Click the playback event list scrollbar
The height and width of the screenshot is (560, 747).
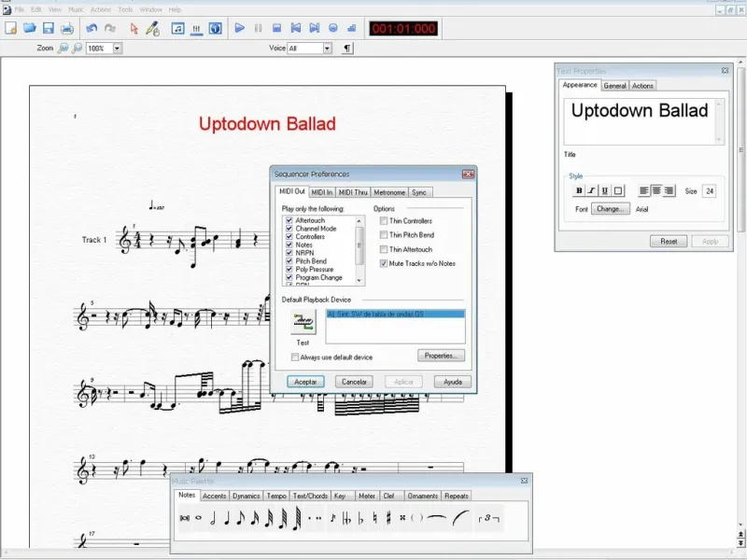[359, 250]
